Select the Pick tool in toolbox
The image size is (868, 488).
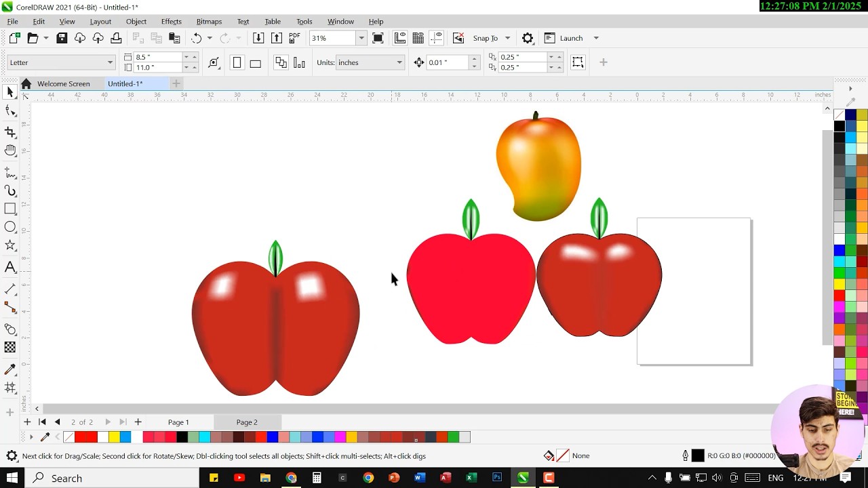(10, 92)
